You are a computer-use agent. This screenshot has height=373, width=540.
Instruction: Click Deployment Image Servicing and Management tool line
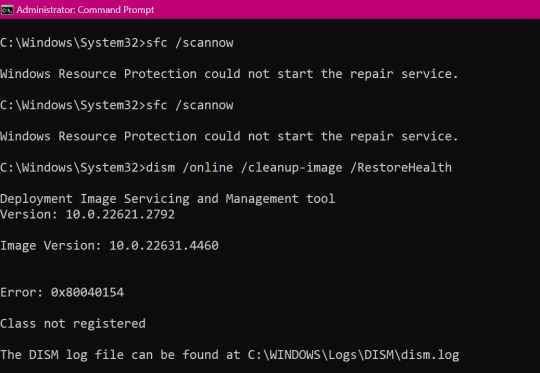[167, 199]
